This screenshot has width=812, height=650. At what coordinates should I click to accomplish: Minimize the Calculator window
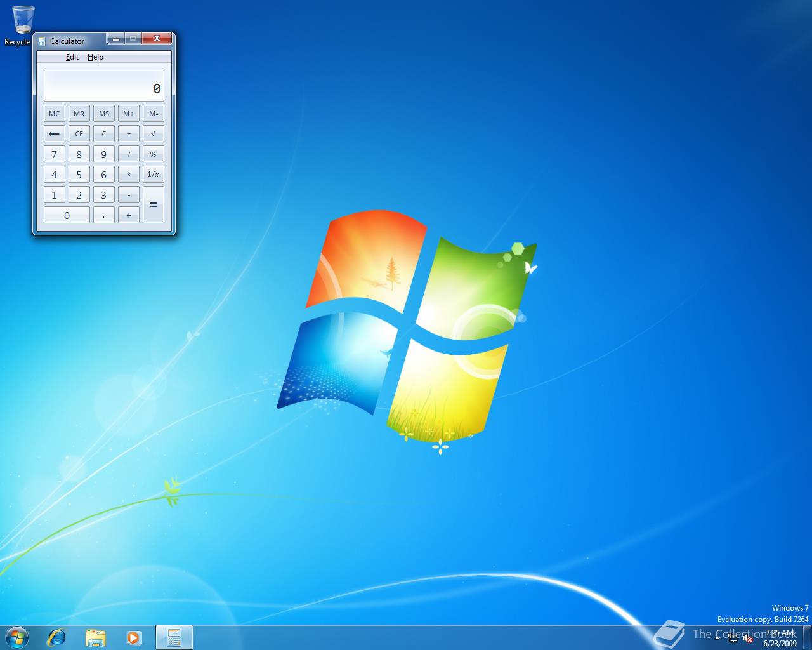pyautogui.click(x=115, y=39)
